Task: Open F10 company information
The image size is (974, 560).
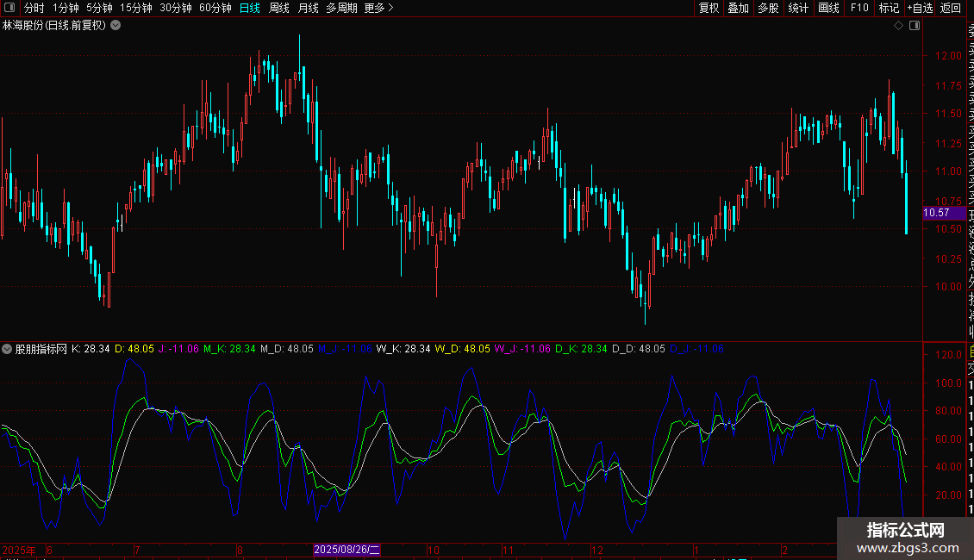Action: (x=859, y=8)
